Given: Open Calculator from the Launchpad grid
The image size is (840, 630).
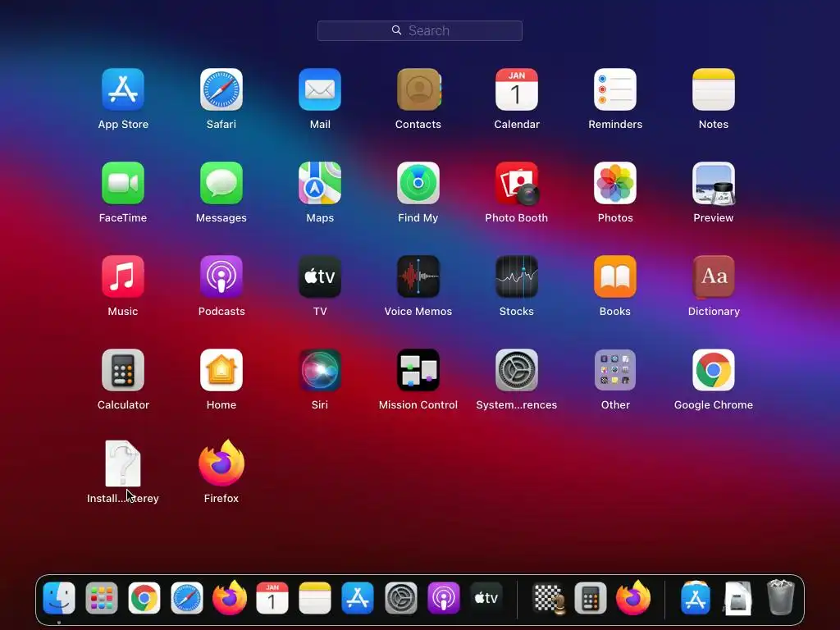Looking at the screenshot, I should tap(123, 370).
